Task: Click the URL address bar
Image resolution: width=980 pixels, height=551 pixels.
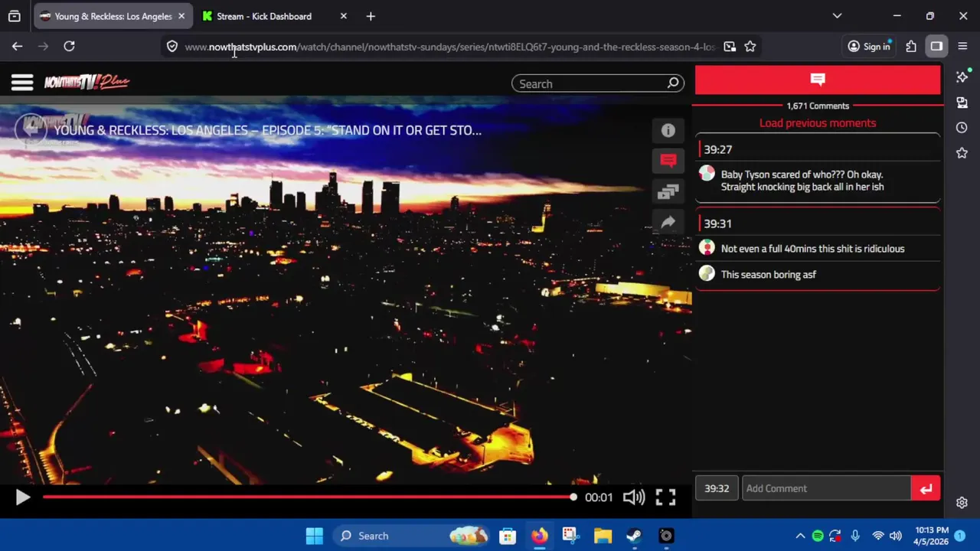Action: coord(449,47)
